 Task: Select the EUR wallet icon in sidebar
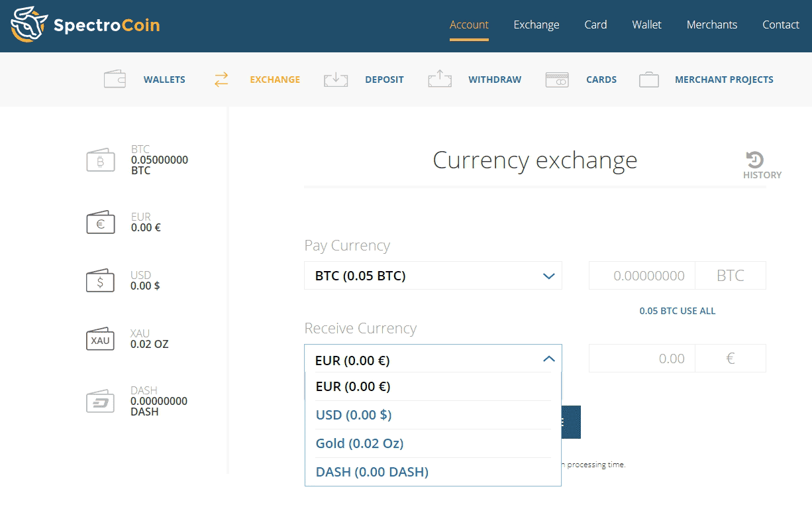click(101, 223)
